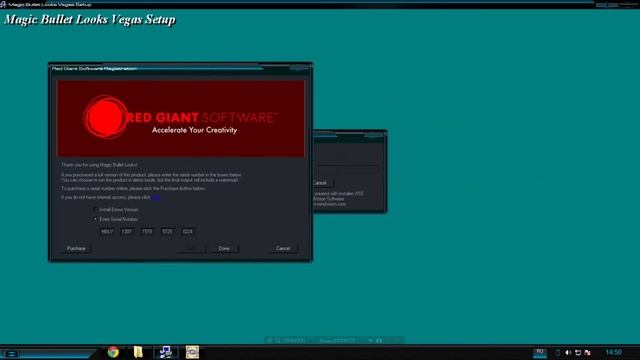Click the volume speaker tray icon
Viewport: 640px width, 360px height.
click(x=568, y=352)
